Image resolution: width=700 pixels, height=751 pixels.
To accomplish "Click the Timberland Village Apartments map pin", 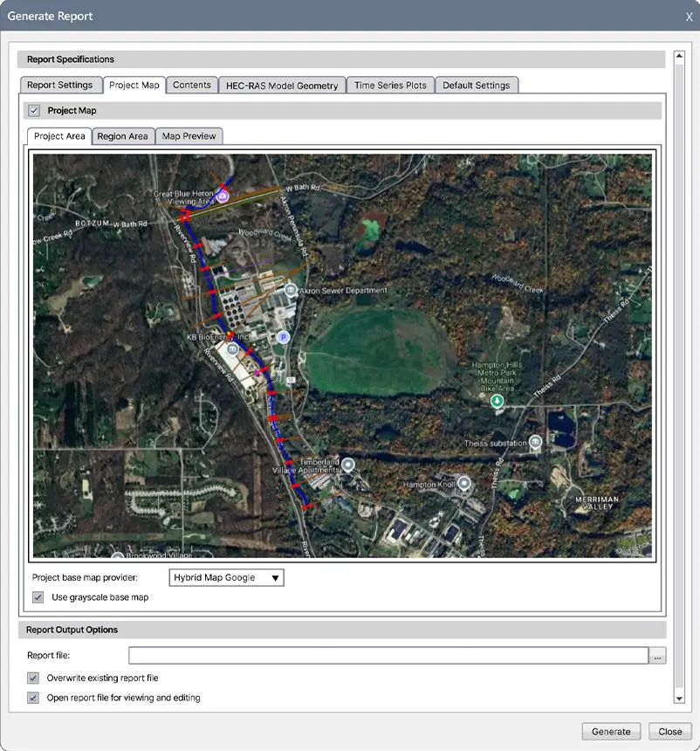I will [x=347, y=464].
